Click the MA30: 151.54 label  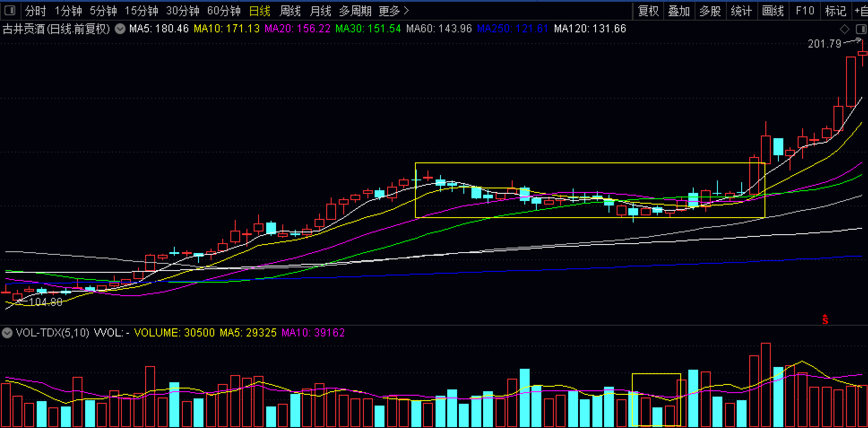tap(368, 29)
